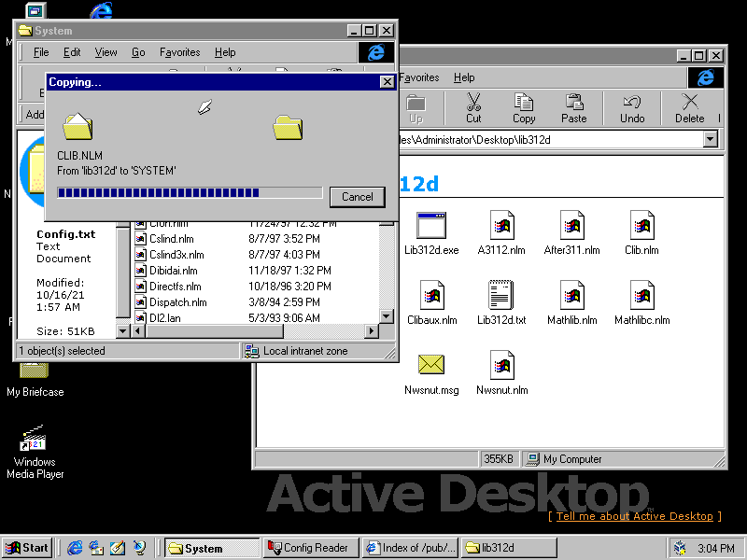Cancel the CLIB.NLM copy operation
The height and width of the screenshot is (560, 747).
click(358, 197)
